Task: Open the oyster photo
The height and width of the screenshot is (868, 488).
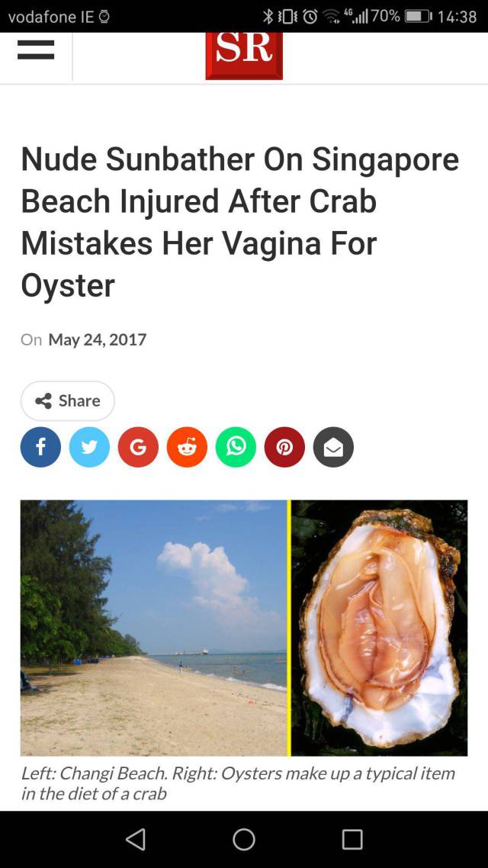Action: tap(380, 628)
